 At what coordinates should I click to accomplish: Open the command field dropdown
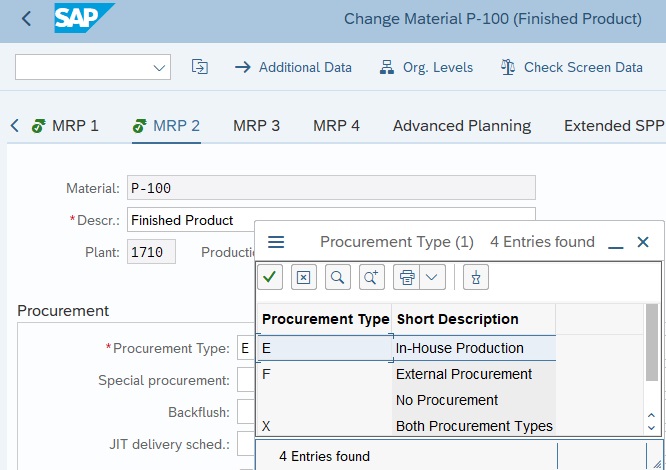click(159, 68)
